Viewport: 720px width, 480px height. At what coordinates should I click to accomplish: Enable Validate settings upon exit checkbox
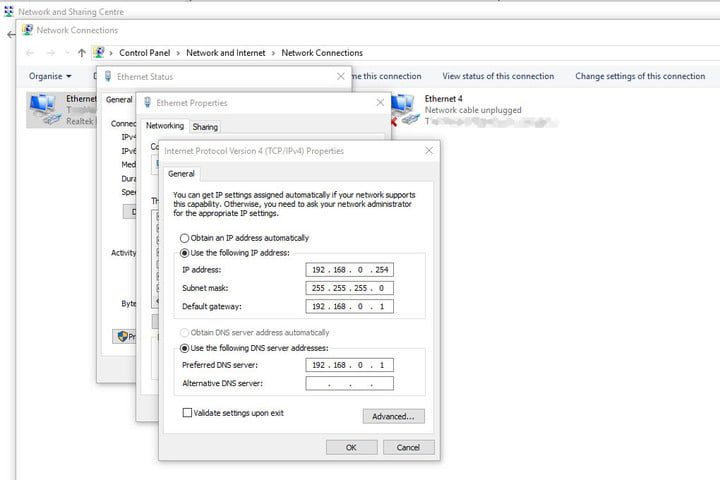tap(187, 412)
